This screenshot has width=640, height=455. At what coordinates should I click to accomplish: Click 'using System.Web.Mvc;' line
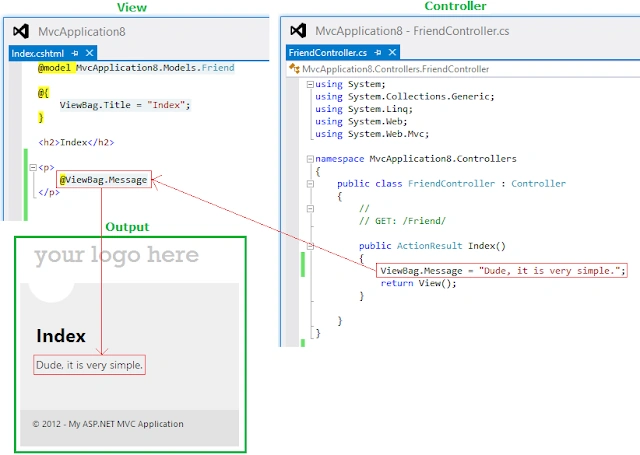[x=372, y=134]
